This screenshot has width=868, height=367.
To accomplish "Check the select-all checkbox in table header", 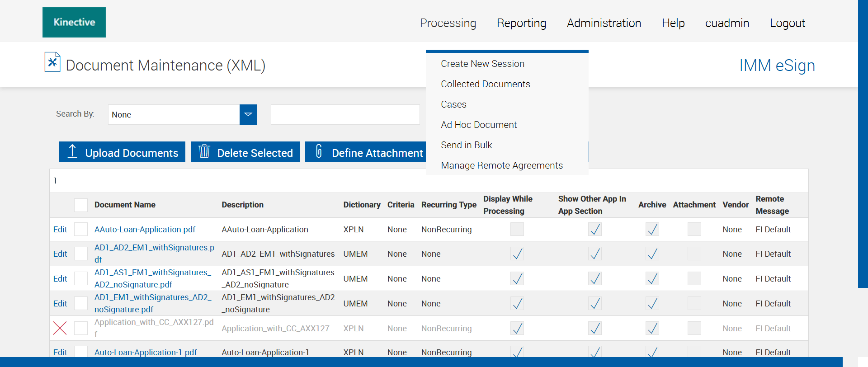I will 81,205.
